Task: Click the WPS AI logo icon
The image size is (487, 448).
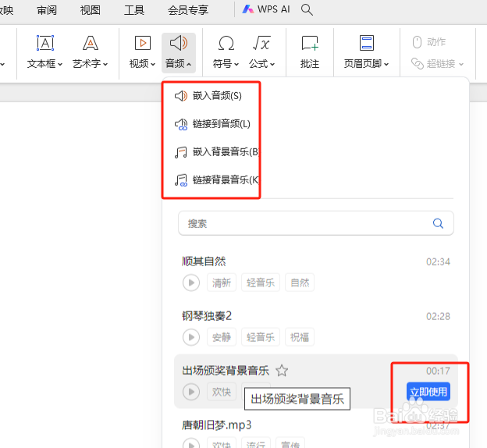Action: point(248,9)
